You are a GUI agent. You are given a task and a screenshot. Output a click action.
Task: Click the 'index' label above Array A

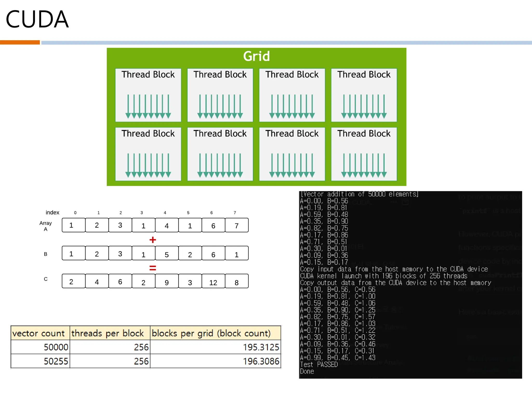(x=52, y=212)
